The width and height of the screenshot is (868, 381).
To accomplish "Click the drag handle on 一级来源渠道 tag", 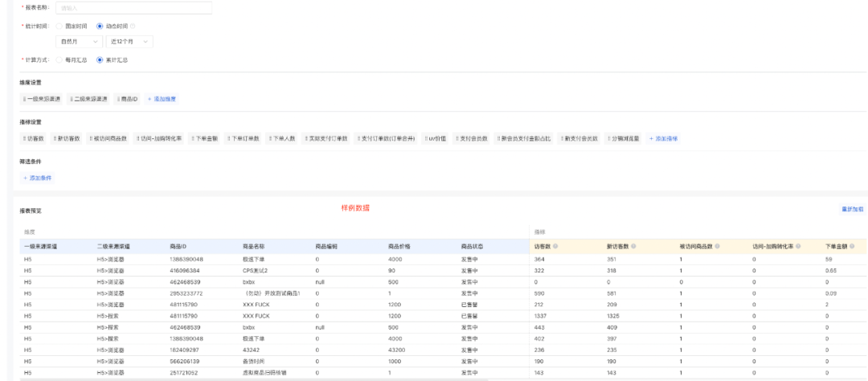I will (25, 99).
